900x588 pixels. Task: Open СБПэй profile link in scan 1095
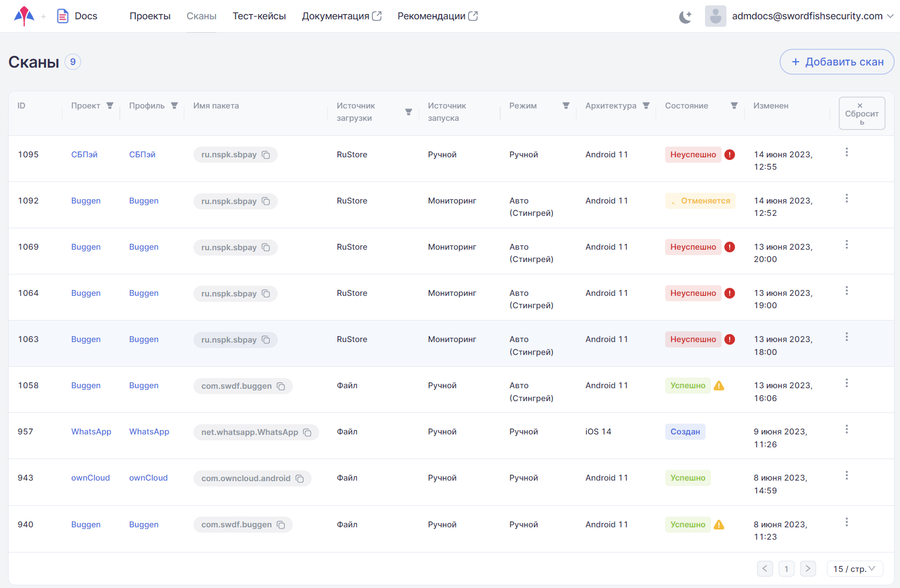[142, 155]
